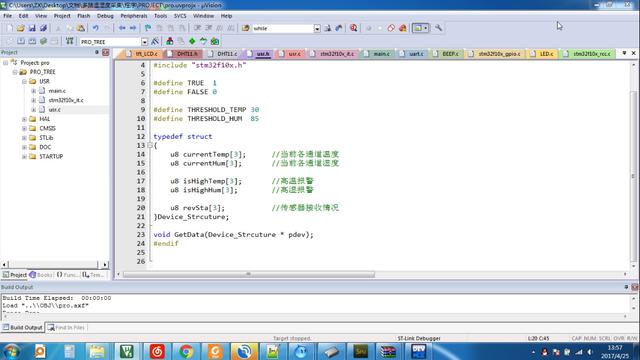Viewport: 640px width, 360px height.
Task: Open the search text dropdown showing 'while'
Action: pyautogui.click(x=317, y=28)
